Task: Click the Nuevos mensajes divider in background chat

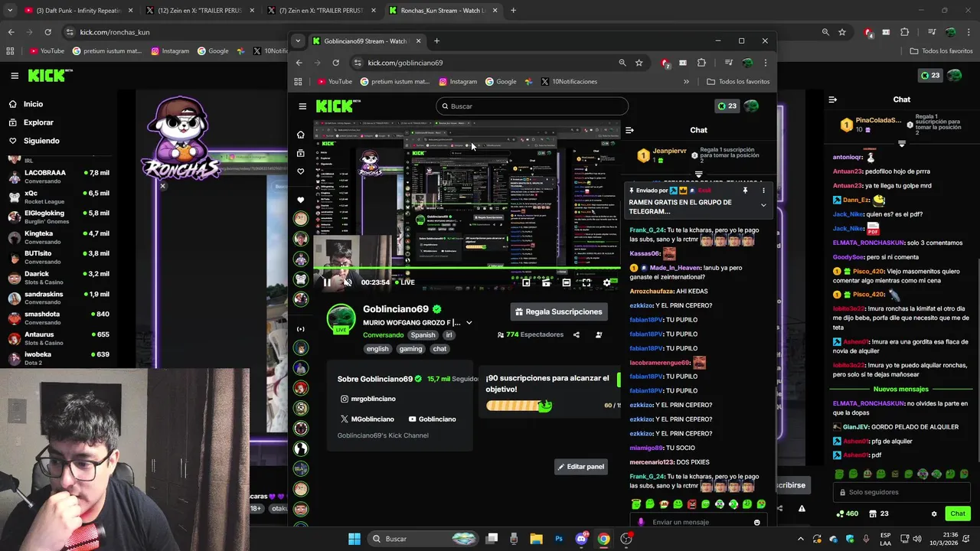Action: 901,390
